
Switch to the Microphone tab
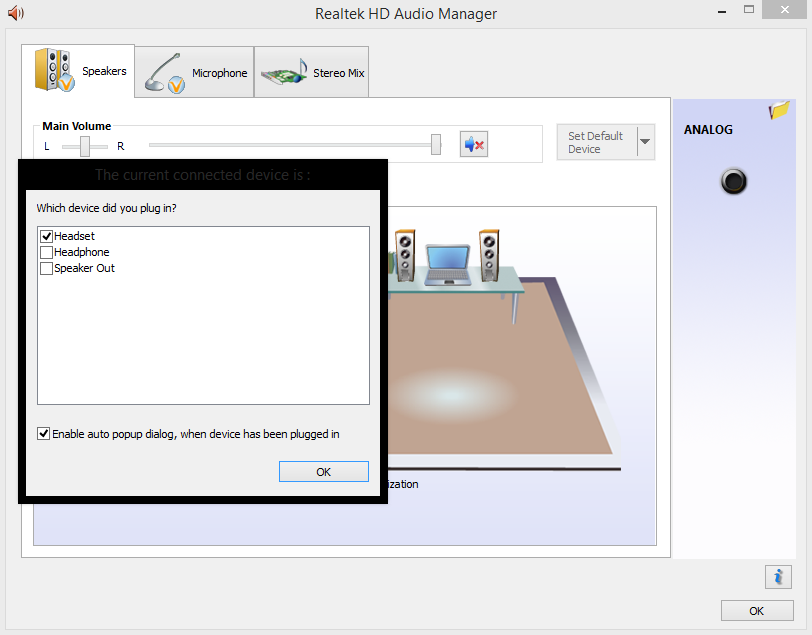pos(194,72)
